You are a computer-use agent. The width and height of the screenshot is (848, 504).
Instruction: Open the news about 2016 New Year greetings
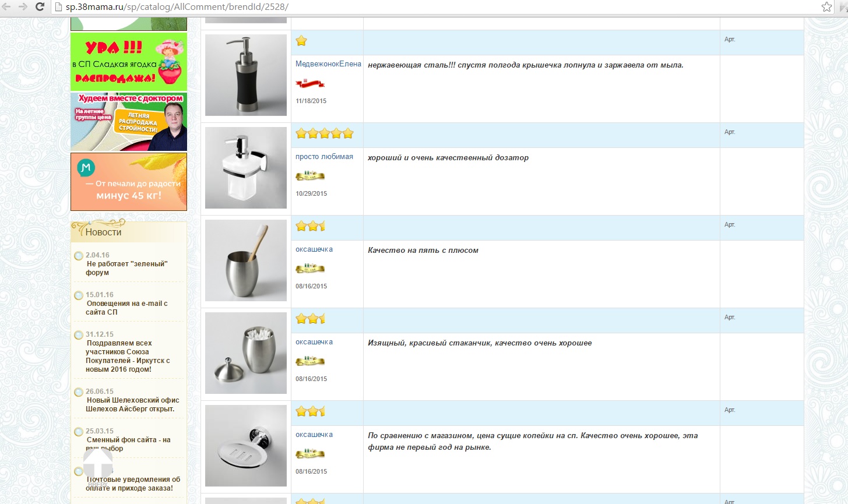point(128,356)
